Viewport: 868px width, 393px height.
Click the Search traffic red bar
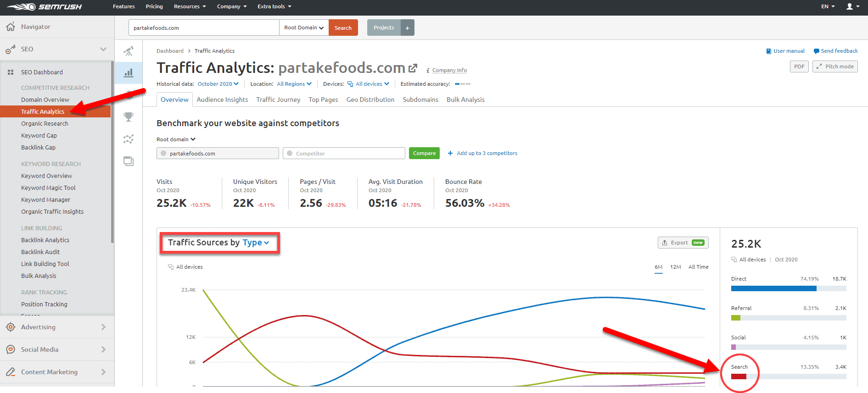(739, 376)
